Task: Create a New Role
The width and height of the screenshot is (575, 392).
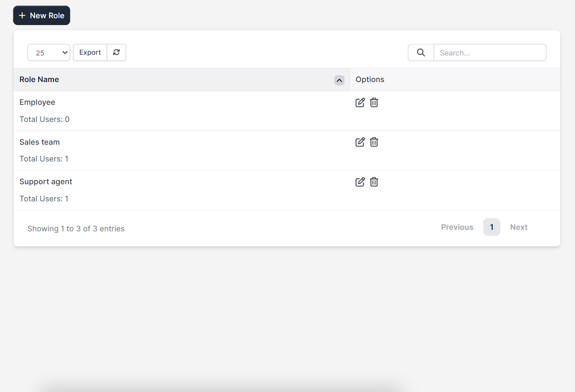Action: click(x=42, y=16)
